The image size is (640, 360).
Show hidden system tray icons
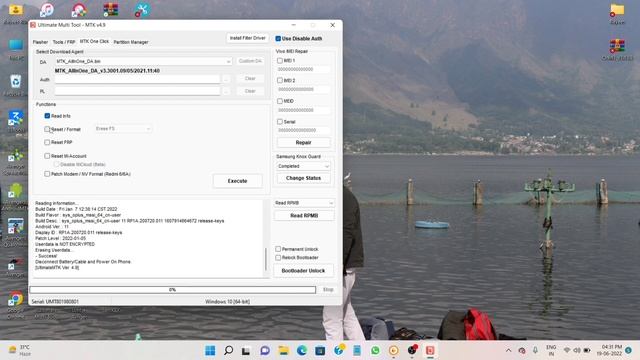coord(508,350)
